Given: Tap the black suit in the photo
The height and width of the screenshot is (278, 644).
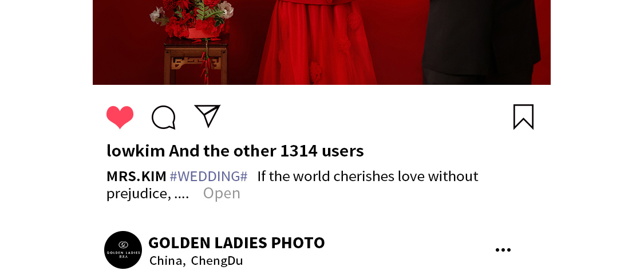Looking at the screenshot, I should (x=480, y=41).
